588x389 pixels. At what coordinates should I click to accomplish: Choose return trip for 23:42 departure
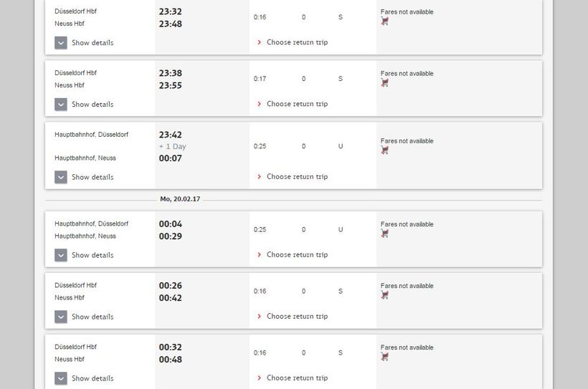[296, 177]
